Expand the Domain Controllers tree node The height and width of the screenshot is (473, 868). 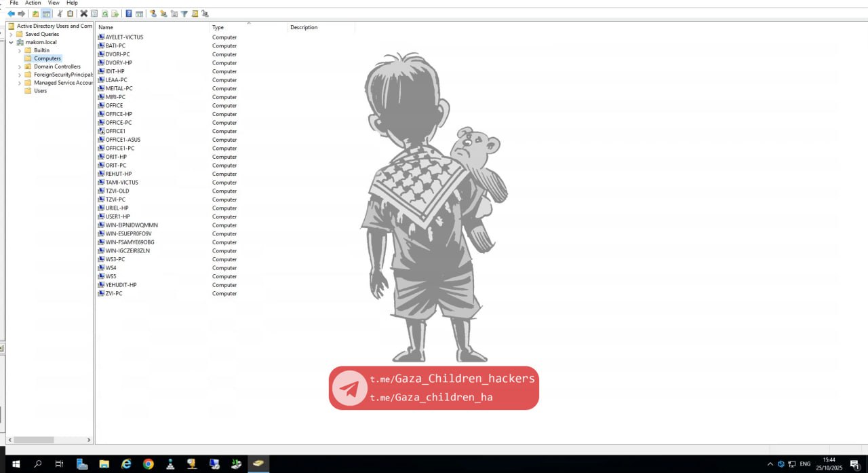point(20,67)
